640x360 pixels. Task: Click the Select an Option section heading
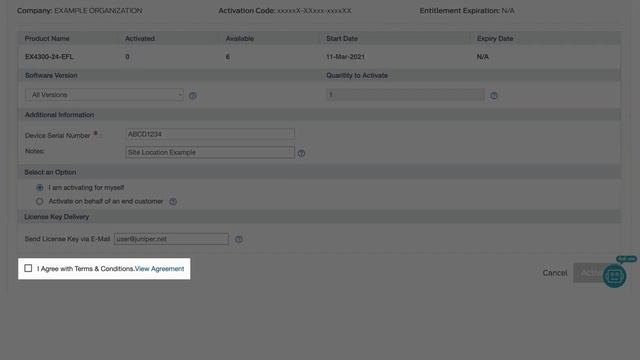point(50,172)
